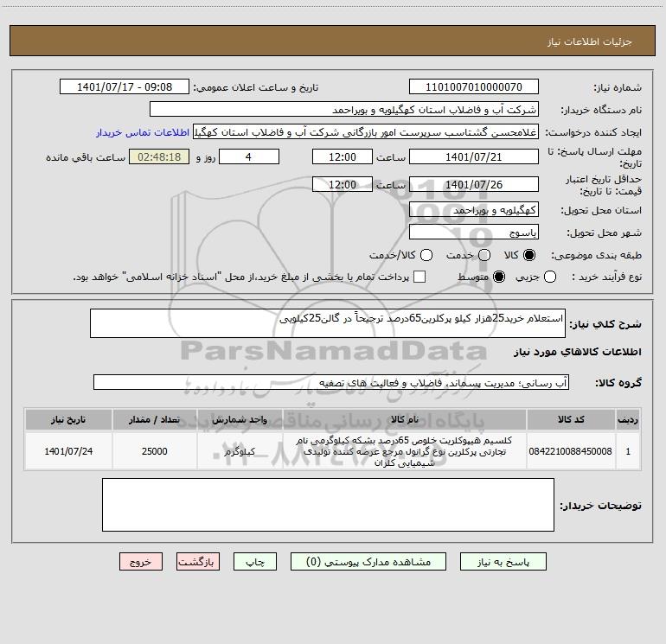Screen dimensions: 666x644
Task: Choose the متوسط purchase type radio
Action: 499,277
